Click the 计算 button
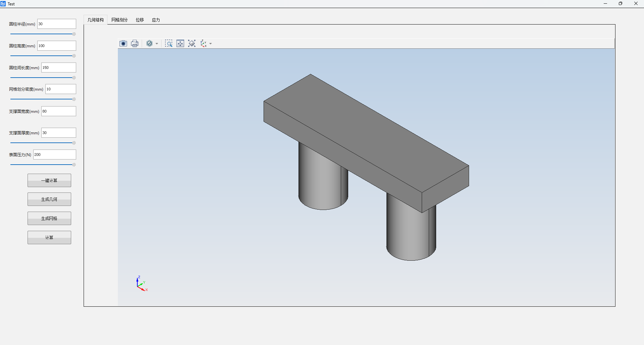The height and width of the screenshot is (345, 644). [49, 238]
